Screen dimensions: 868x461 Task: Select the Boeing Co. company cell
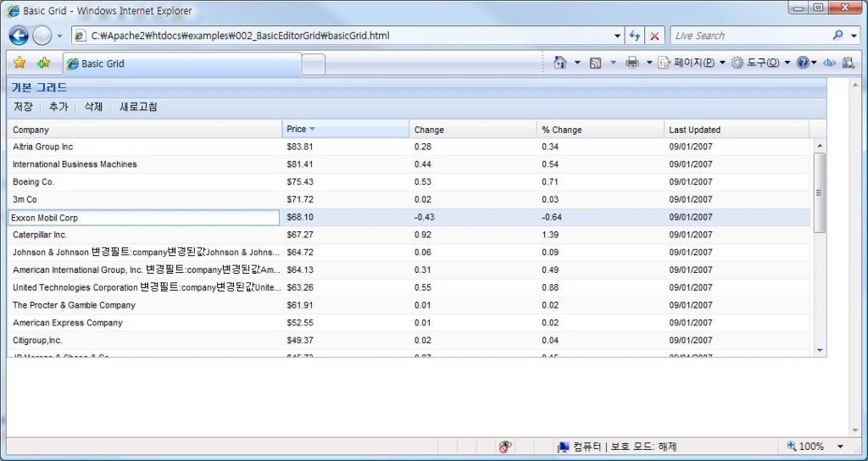pos(144,182)
